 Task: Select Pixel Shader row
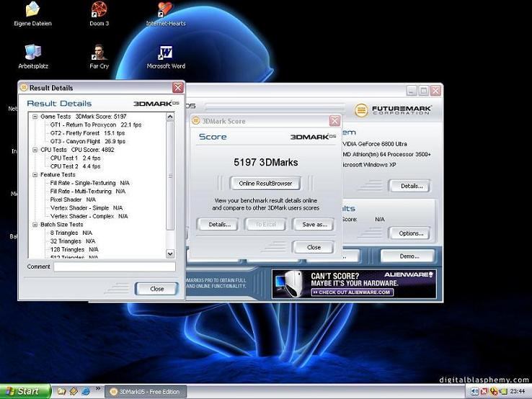73,199
